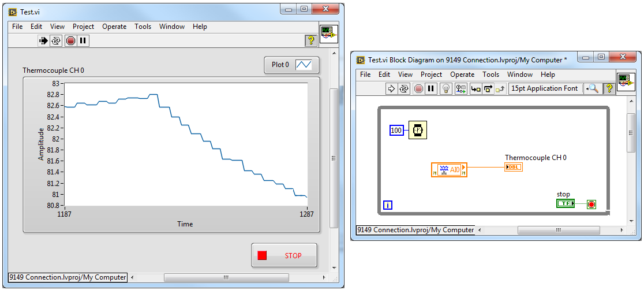The height and width of the screenshot is (290, 644).
Task: Open the search dropdown in Block Diagram toolbar
Action: (x=592, y=88)
